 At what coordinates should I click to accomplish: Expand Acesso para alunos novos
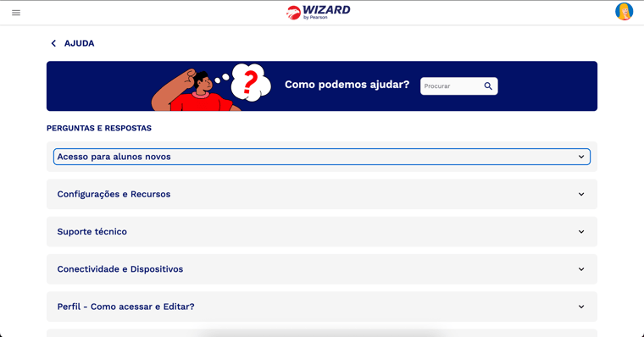[322, 157]
